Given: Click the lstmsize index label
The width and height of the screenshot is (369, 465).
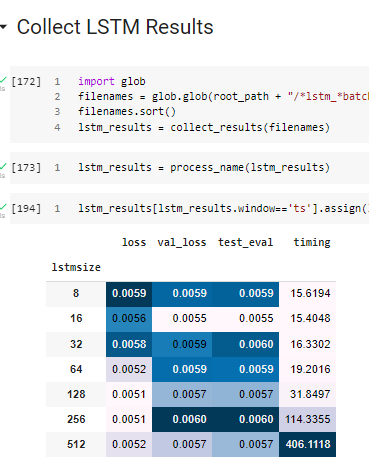Looking at the screenshot, I should [x=76, y=267].
